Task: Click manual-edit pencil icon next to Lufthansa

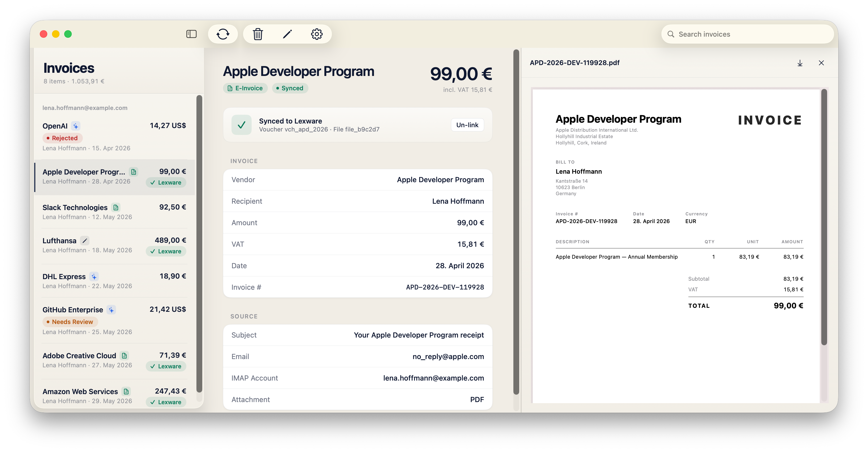Action: pos(85,241)
